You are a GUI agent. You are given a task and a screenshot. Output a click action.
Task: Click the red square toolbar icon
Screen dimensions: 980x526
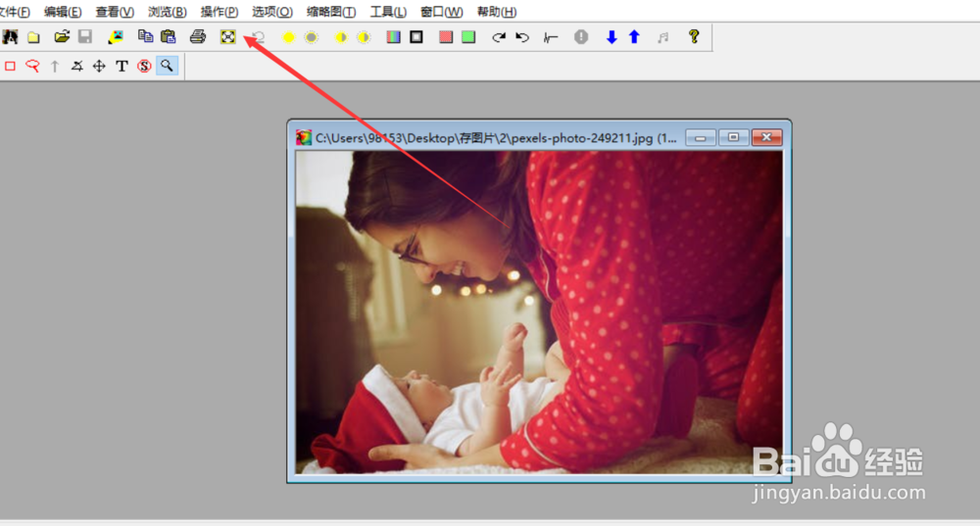[446, 37]
